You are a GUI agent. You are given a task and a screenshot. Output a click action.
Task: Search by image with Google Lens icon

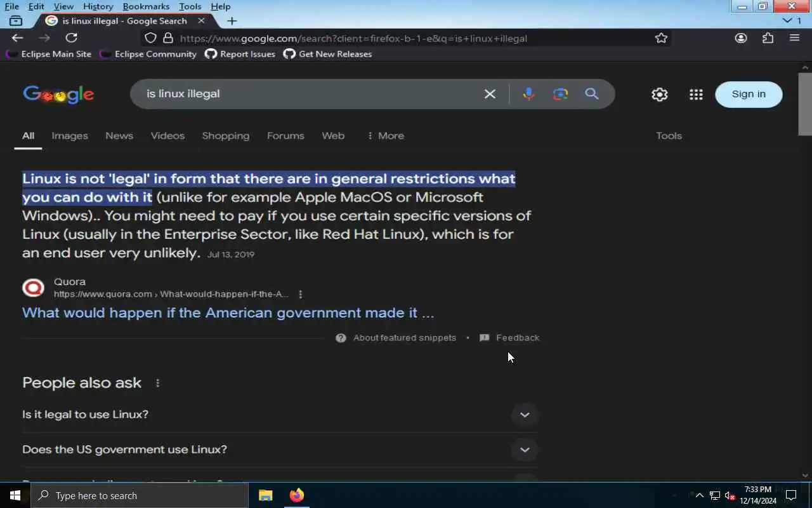[x=560, y=94]
